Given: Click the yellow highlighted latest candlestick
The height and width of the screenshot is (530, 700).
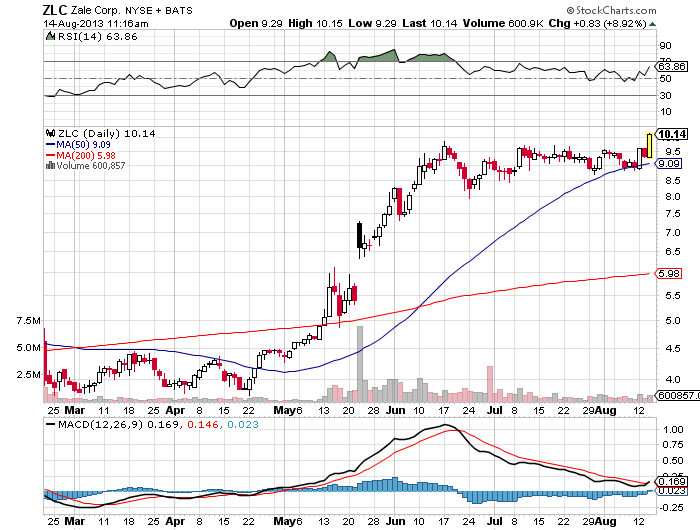Looking at the screenshot, I should [649, 145].
